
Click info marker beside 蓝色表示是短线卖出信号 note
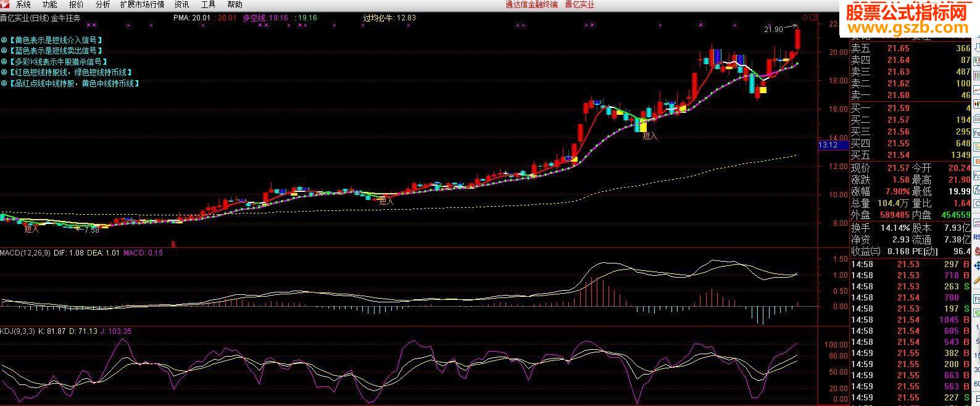(x=4, y=51)
